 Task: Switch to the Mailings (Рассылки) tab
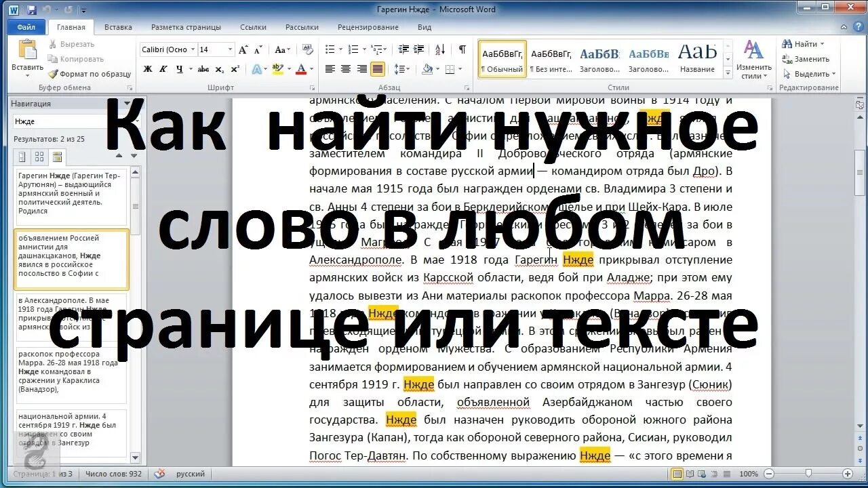click(302, 27)
